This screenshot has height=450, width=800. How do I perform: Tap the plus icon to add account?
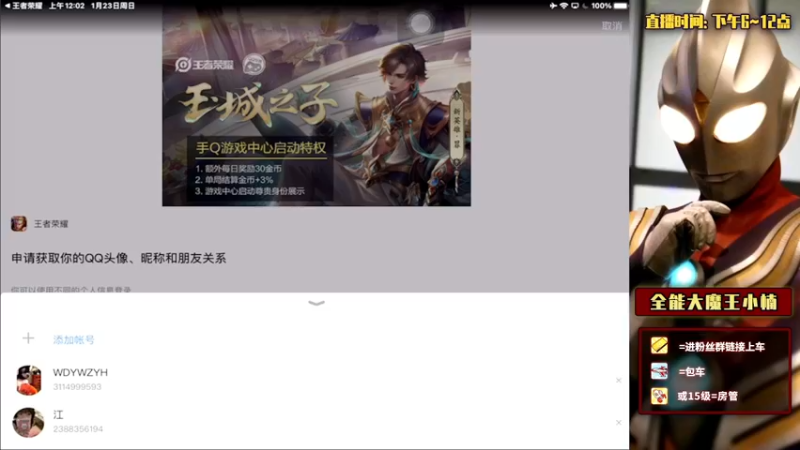(x=29, y=339)
